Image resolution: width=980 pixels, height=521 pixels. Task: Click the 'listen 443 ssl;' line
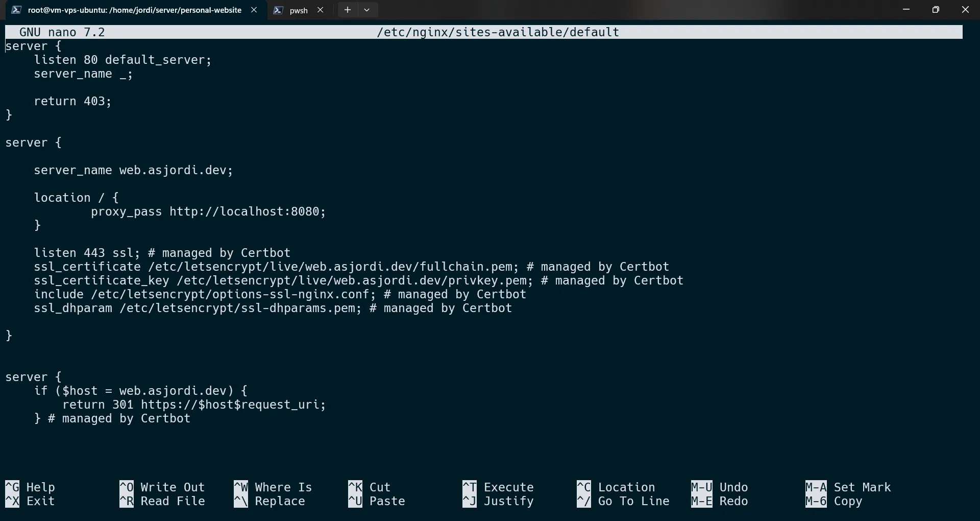[162, 253]
